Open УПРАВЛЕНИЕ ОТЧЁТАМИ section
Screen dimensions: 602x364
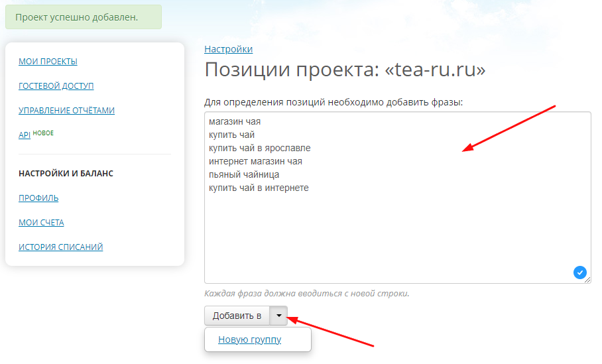point(66,111)
